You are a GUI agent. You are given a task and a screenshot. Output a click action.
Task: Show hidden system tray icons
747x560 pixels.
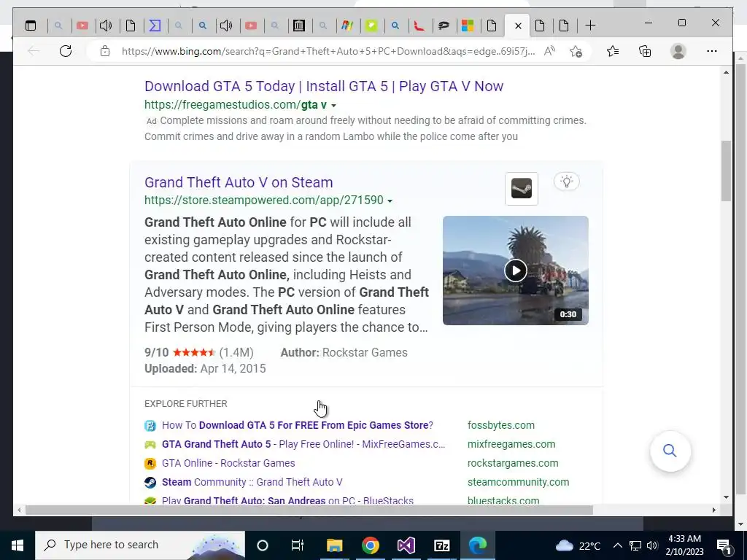(x=617, y=545)
